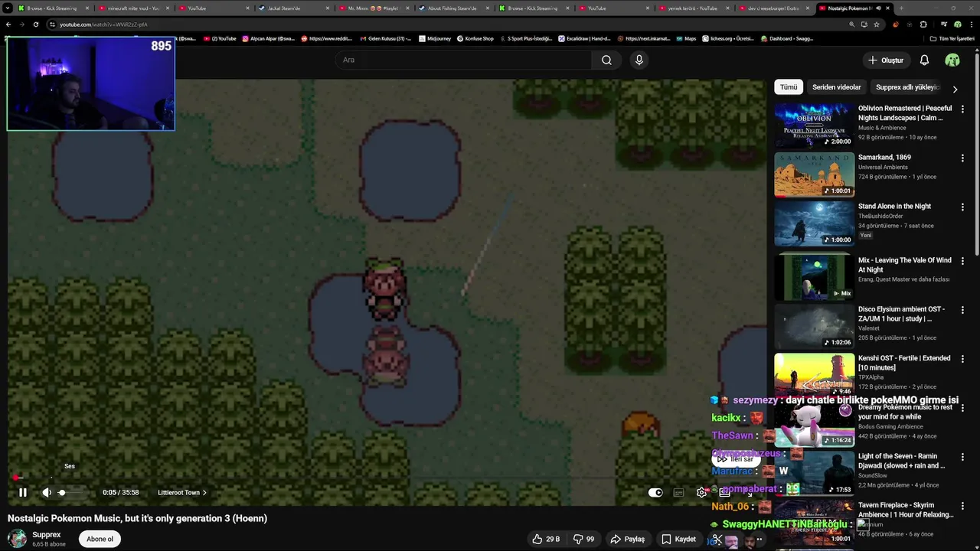Click the Oluştur create button
Viewport: 980px width, 551px height.
coord(885,60)
